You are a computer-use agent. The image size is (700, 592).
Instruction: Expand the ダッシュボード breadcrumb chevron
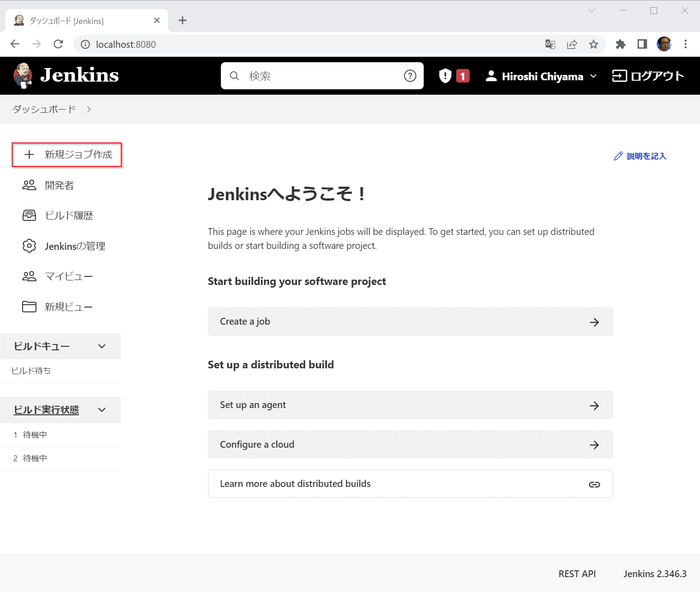(x=89, y=109)
